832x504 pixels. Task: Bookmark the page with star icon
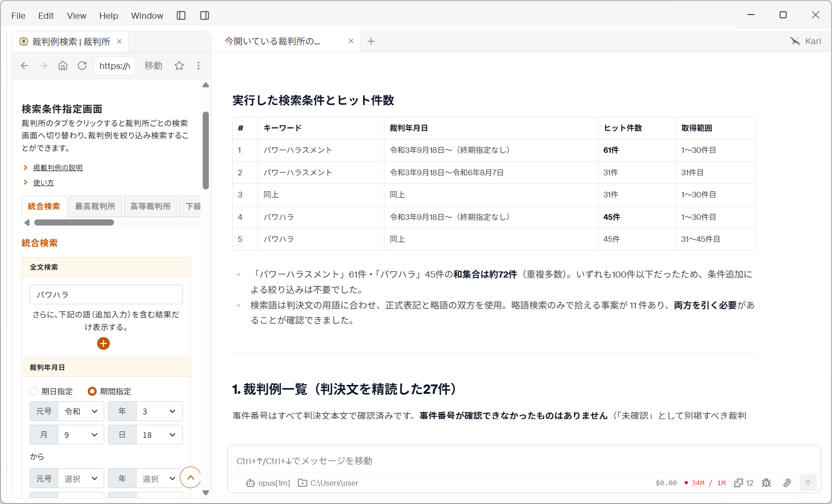click(x=179, y=66)
